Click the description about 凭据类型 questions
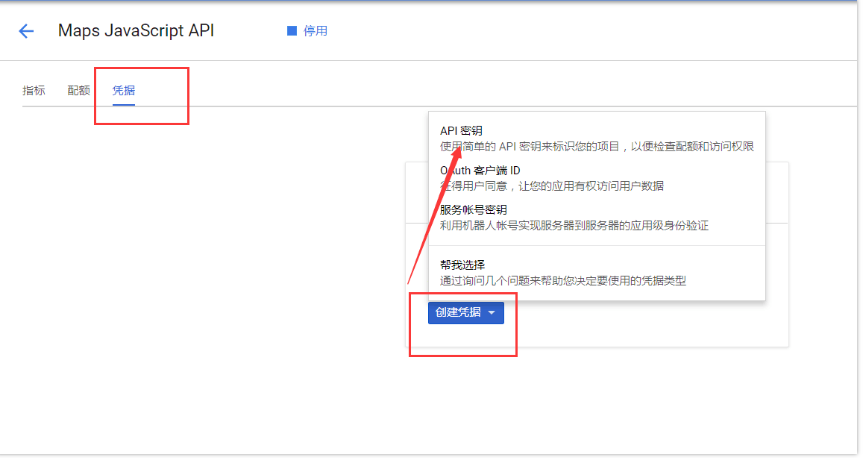Image resolution: width=864 pixels, height=458 pixels. coord(563,281)
